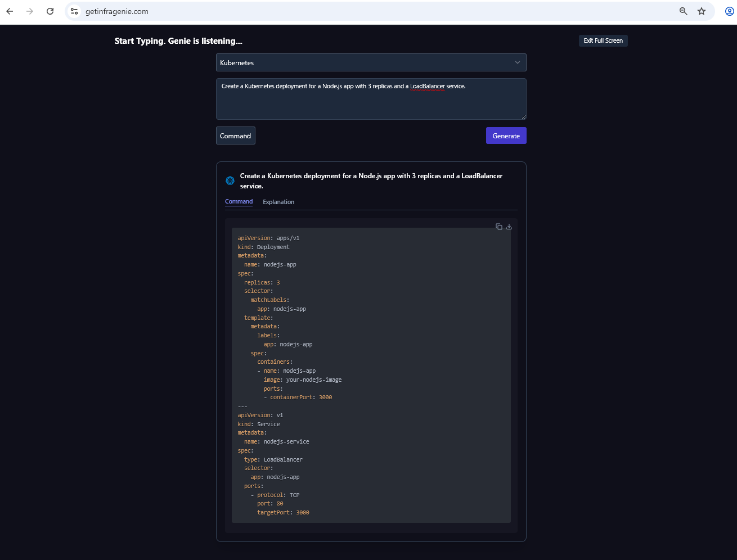Click the Kubernetes logo beside the prompt title

(x=230, y=180)
